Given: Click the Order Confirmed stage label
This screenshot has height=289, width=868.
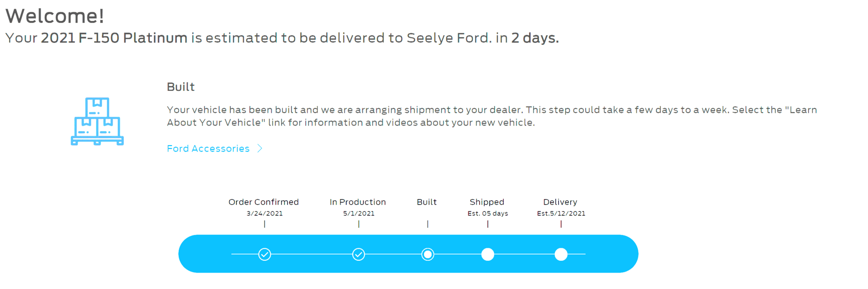Looking at the screenshot, I should 264,202.
